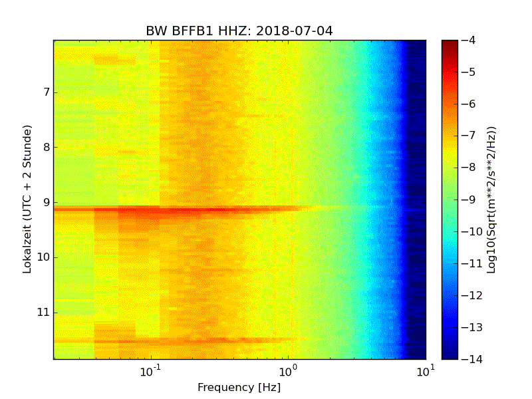Click the colorbar tick label -13
Viewport: 532px width, 399px height.
pyautogui.click(x=472, y=327)
